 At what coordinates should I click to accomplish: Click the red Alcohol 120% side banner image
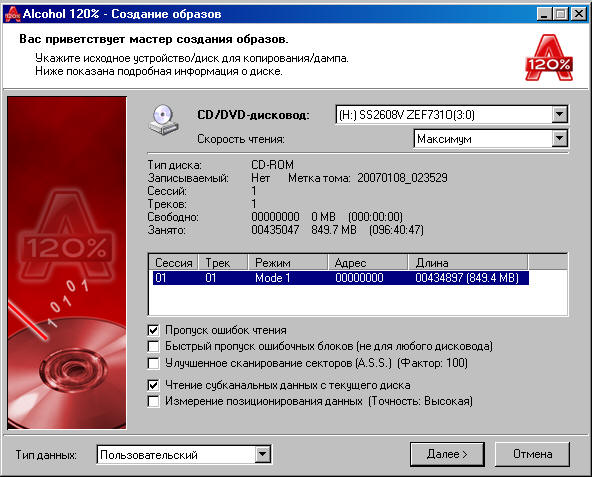tap(67, 263)
